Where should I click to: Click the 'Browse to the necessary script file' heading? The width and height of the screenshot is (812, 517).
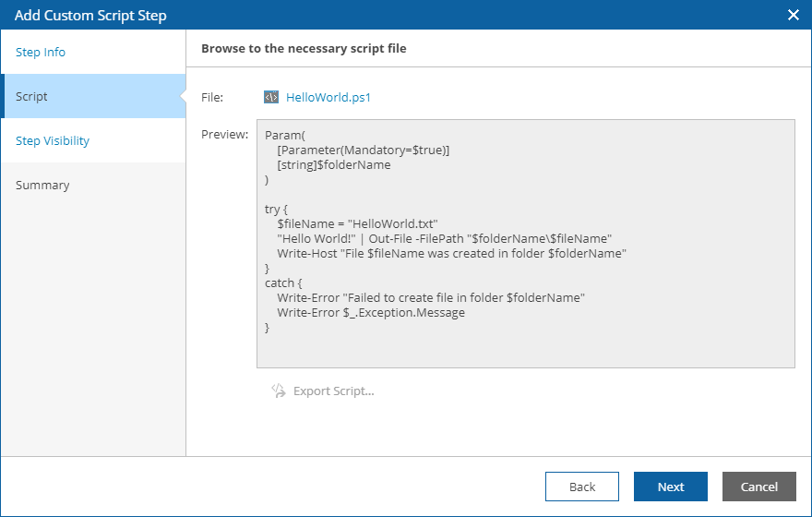click(304, 48)
